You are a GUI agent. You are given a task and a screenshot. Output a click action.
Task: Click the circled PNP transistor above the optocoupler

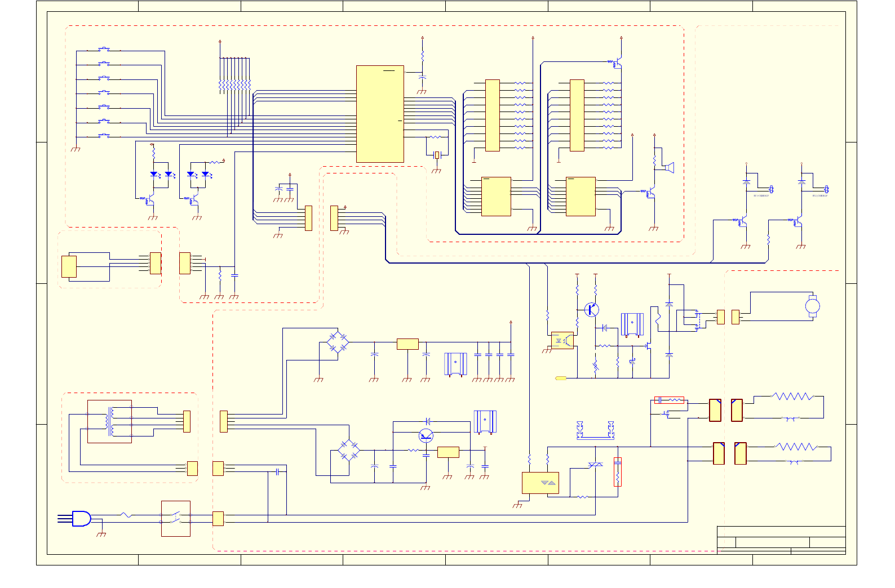tap(591, 309)
